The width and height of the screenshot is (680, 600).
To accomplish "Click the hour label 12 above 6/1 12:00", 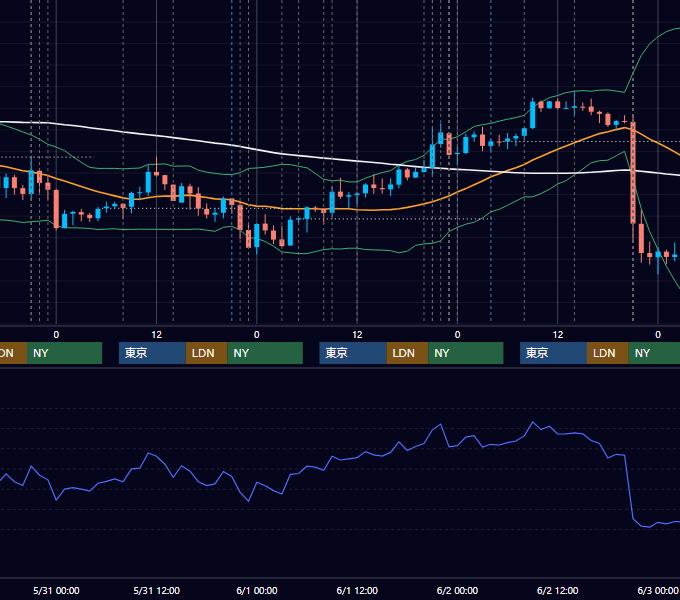I will click(357, 335).
